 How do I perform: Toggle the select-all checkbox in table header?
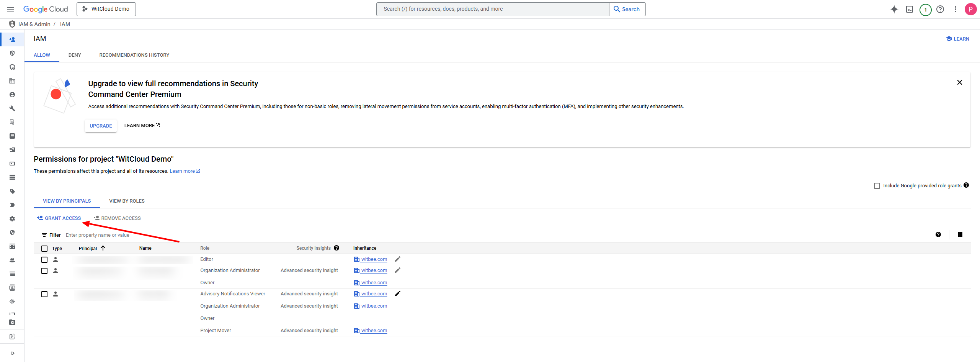(44, 249)
